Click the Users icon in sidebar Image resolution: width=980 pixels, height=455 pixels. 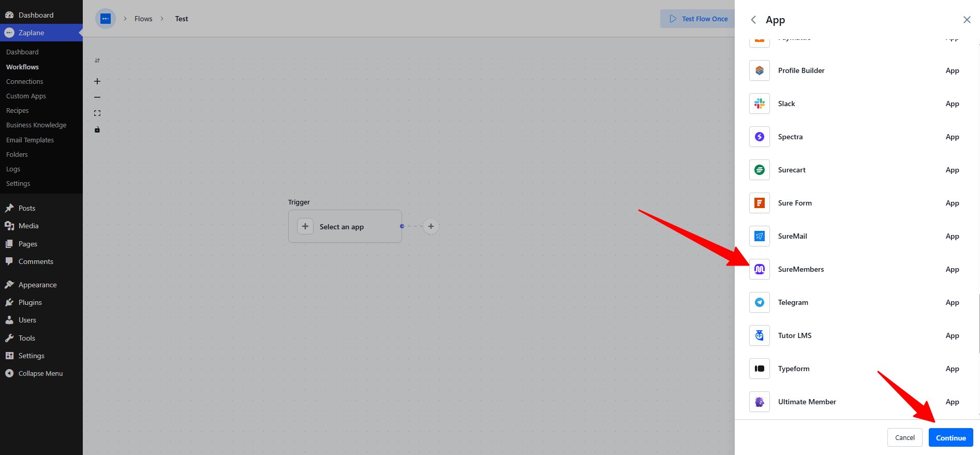9,320
